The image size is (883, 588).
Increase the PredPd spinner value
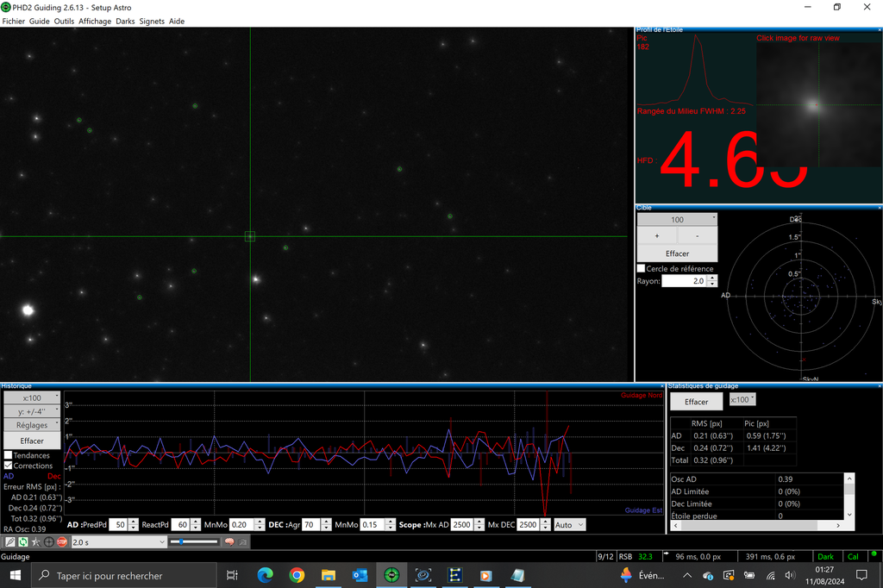(x=134, y=522)
